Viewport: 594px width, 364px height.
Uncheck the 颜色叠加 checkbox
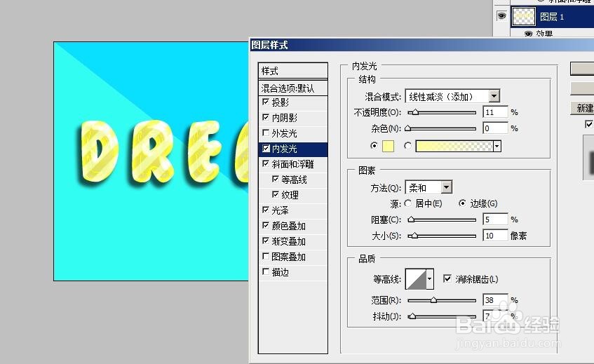(266, 225)
